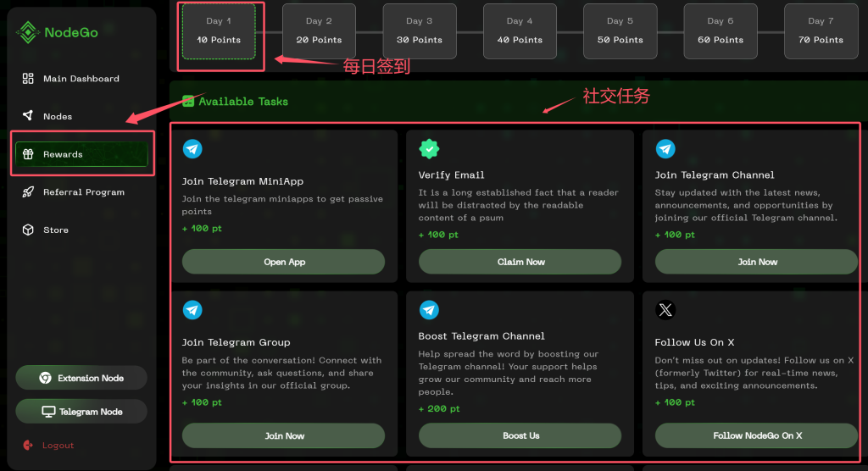Click the Verify Email title
This screenshot has height=471, width=868.
451,175
